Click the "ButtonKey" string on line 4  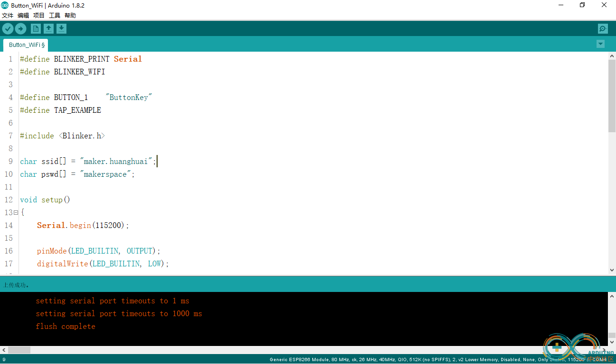click(x=129, y=97)
